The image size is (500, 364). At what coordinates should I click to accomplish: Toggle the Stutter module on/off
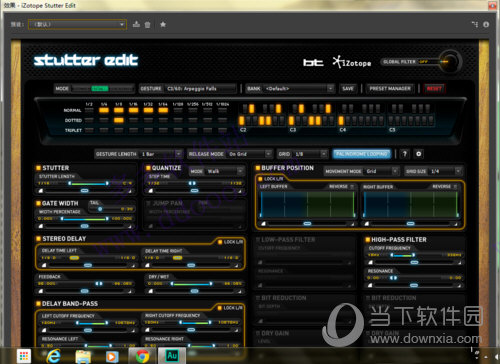pos(38,168)
